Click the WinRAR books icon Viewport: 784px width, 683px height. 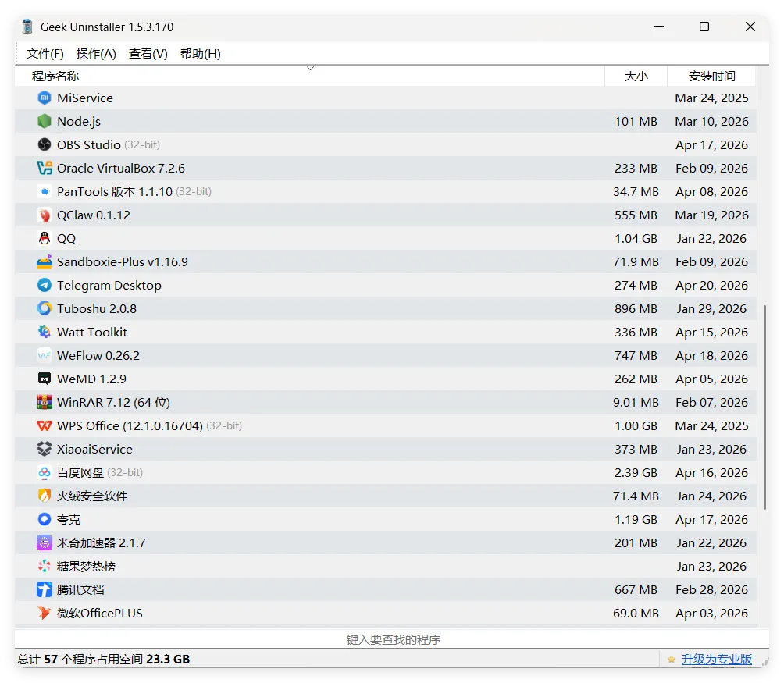click(x=45, y=402)
